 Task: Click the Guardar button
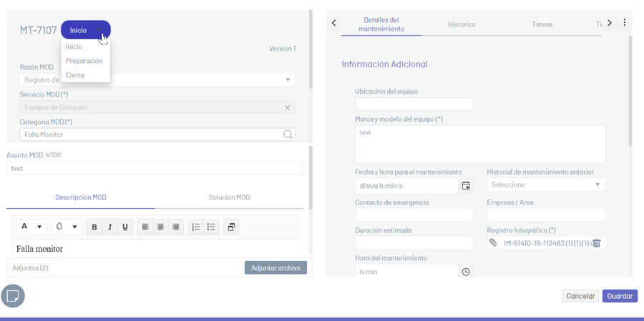pos(620,296)
